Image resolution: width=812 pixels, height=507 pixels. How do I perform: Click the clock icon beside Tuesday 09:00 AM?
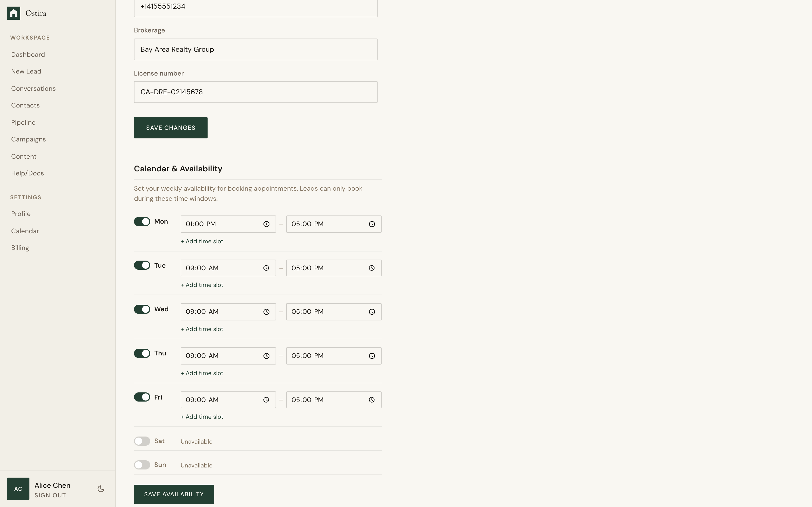(x=266, y=268)
